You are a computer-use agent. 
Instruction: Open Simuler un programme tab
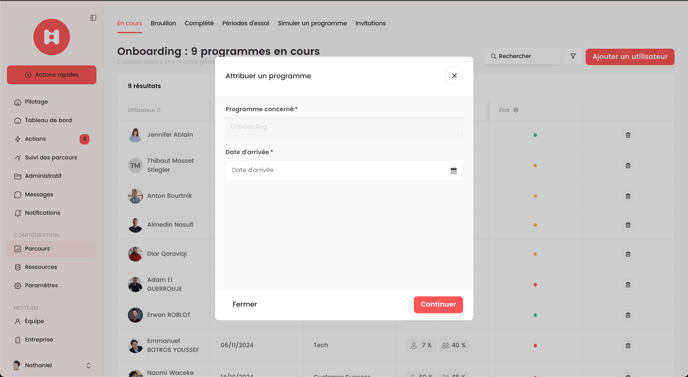pos(312,23)
